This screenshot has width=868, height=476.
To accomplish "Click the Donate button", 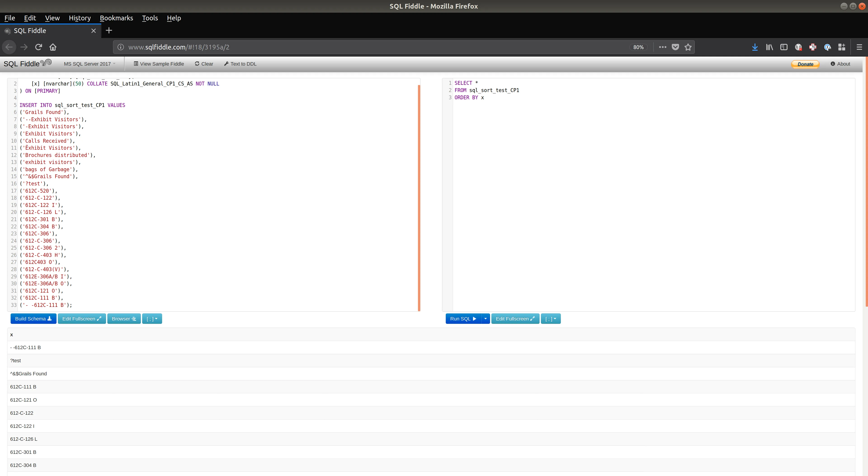I will pos(805,64).
